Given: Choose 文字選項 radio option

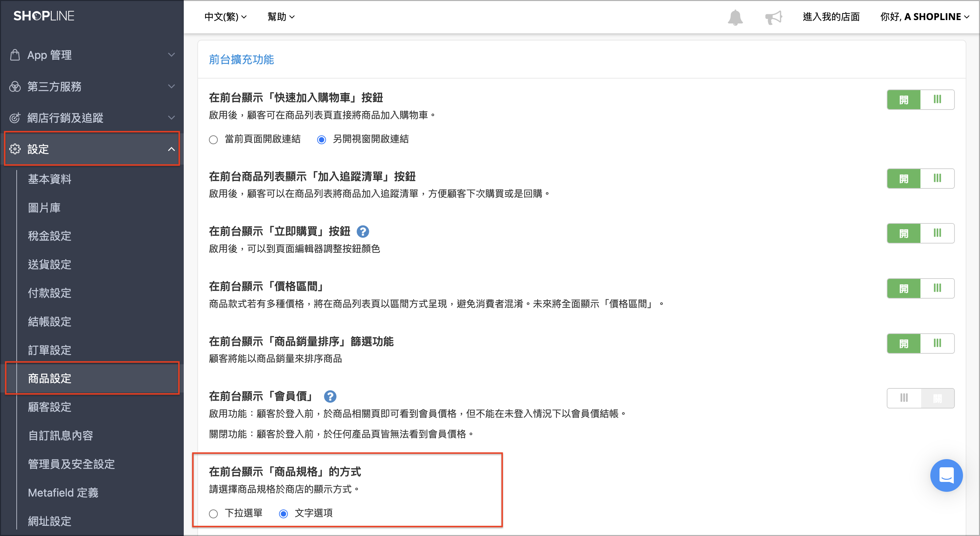Looking at the screenshot, I should [x=283, y=514].
